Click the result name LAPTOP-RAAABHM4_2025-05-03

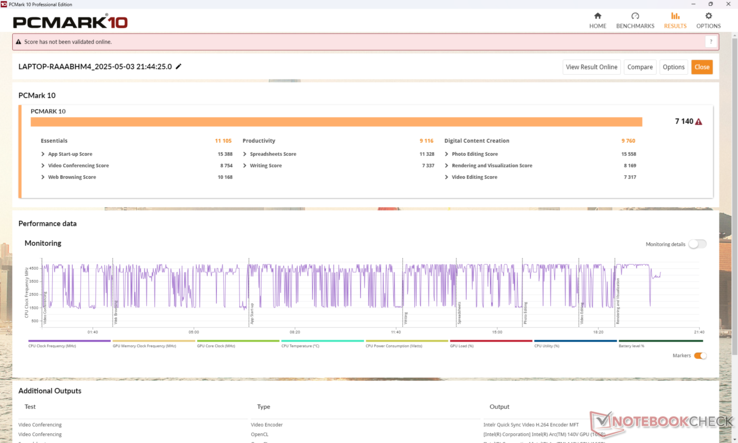[95, 67]
